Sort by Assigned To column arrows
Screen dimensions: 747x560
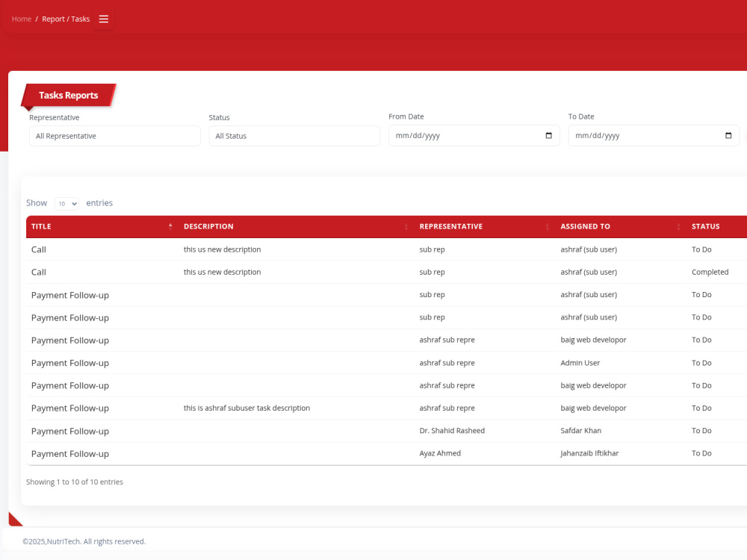tap(678, 227)
